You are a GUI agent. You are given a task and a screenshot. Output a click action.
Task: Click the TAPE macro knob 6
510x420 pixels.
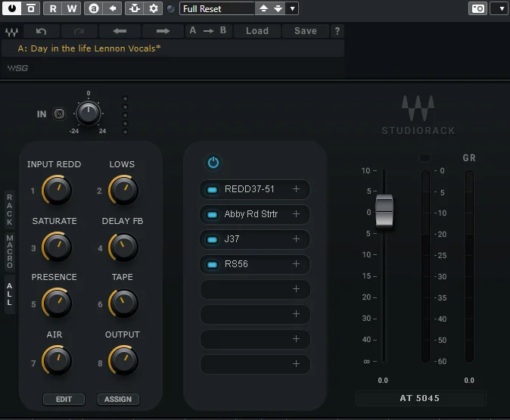point(123,303)
